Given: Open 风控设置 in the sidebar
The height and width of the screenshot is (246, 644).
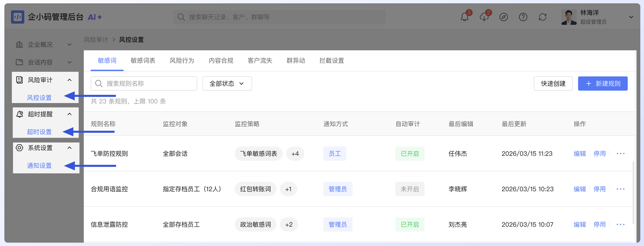Looking at the screenshot, I should [x=39, y=98].
